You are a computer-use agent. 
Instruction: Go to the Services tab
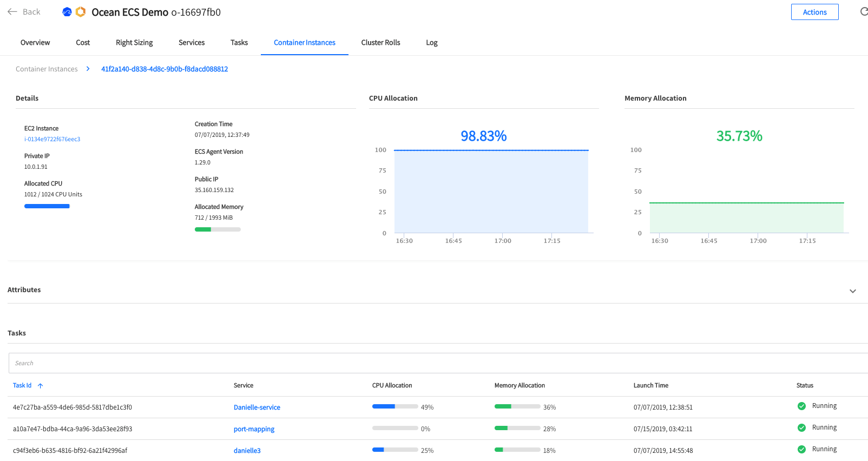pos(192,43)
